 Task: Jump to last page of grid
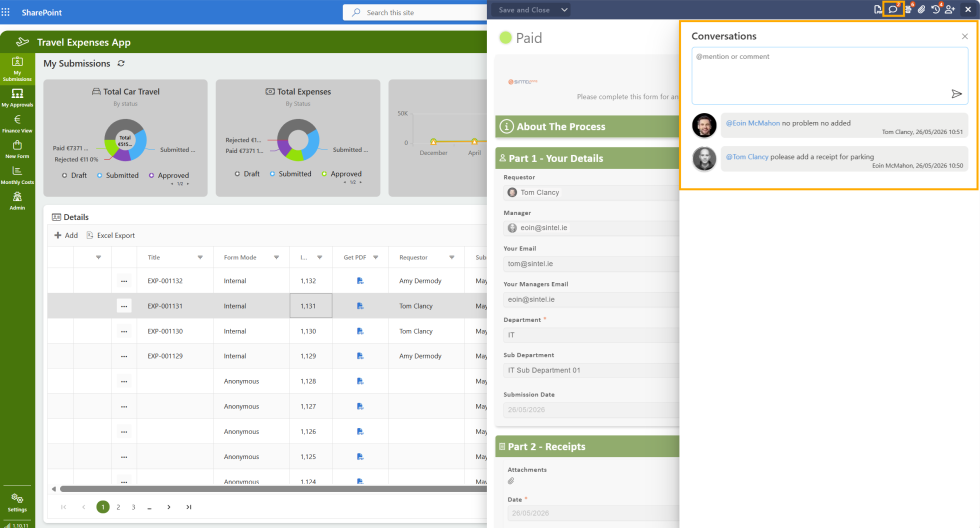[x=189, y=507]
